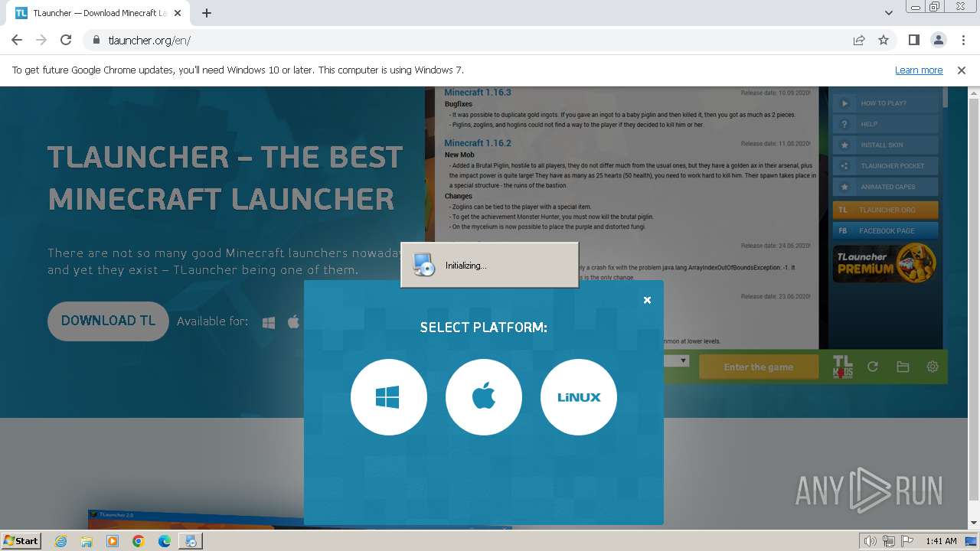The width and height of the screenshot is (980, 551).
Task: Open the Chrome three-dot menu
Action: tap(962, 40)
